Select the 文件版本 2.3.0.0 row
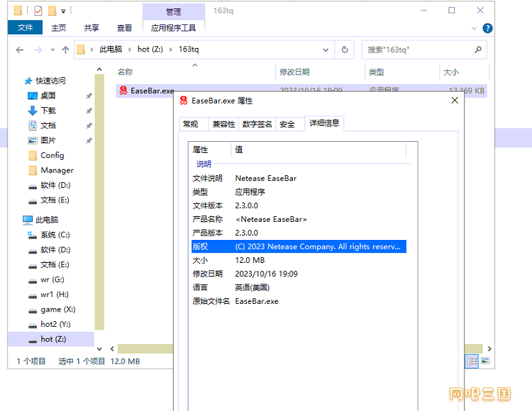The width and height of the screenshot is (532, 411). click(x=299, y=206)
